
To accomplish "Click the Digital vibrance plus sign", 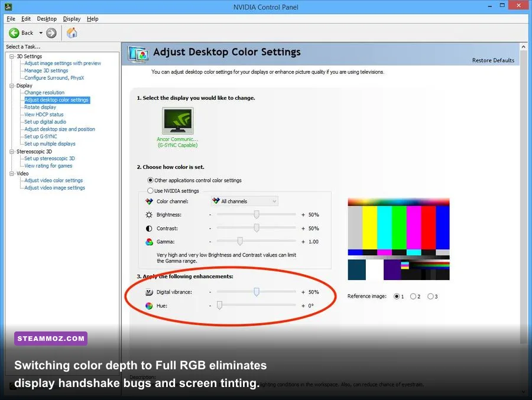I will (303, 292).
